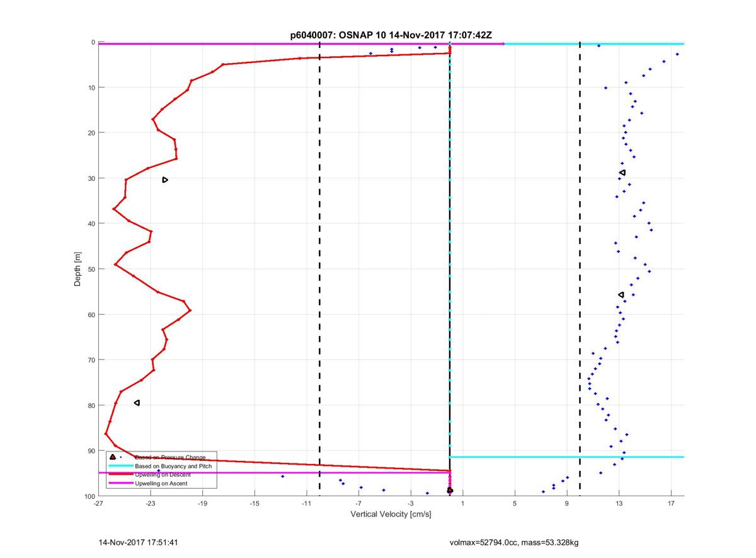The width and height of the screenshot is (756, 558).
Task: Click the x-axis tick label '5'
Action: [x=515, y=504]
